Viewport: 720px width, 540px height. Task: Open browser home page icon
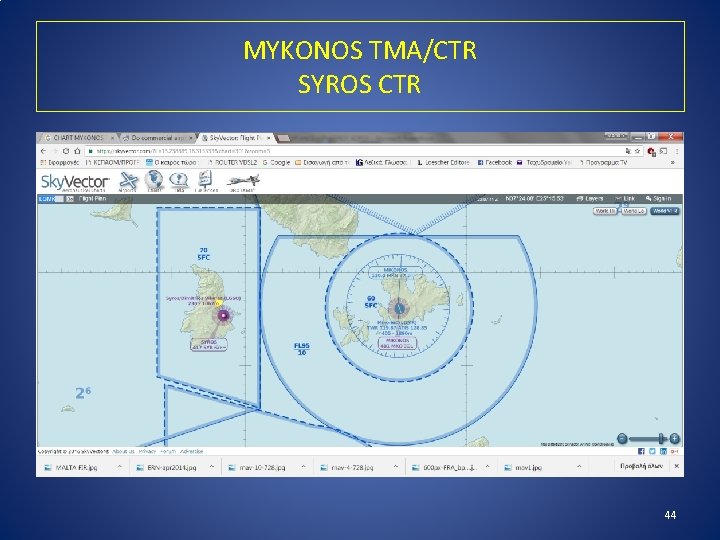click(x=77, y=151)
